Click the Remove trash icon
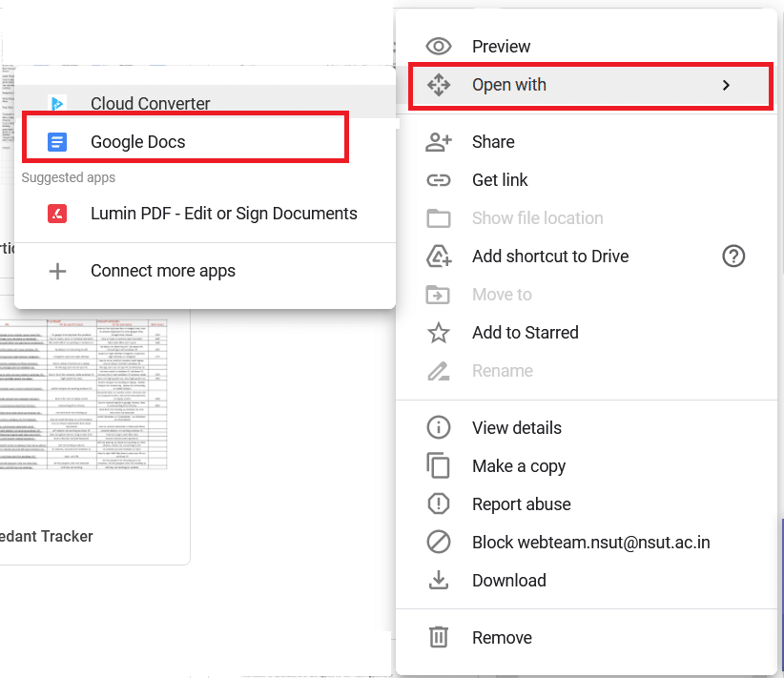 click(x=439, y=637)
